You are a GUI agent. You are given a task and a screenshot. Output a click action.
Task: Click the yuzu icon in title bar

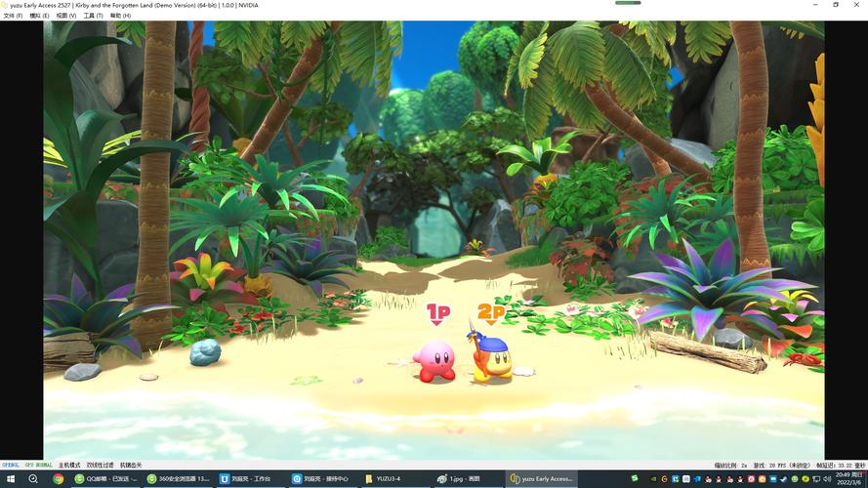[5, 5]
